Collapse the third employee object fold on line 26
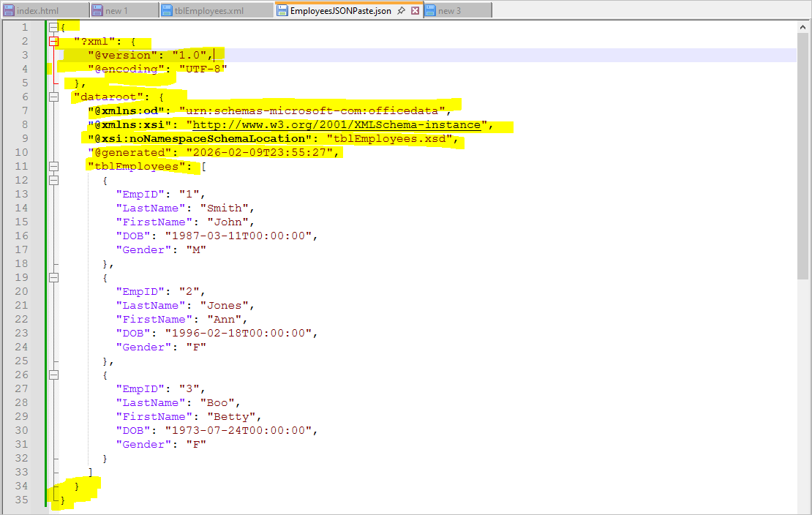The width and height of the screenshot is (812, 515). pos(53,375)
